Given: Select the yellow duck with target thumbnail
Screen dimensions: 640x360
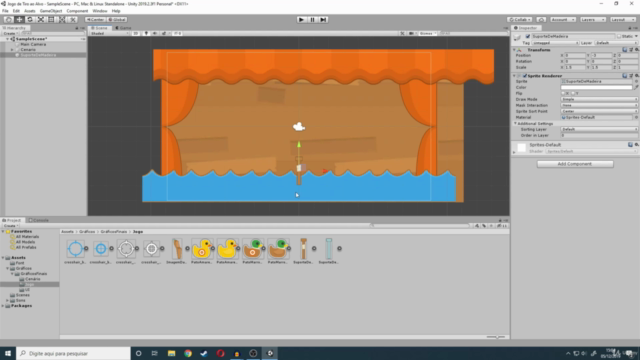Looking at the screenshot, I should pos(202,249).
